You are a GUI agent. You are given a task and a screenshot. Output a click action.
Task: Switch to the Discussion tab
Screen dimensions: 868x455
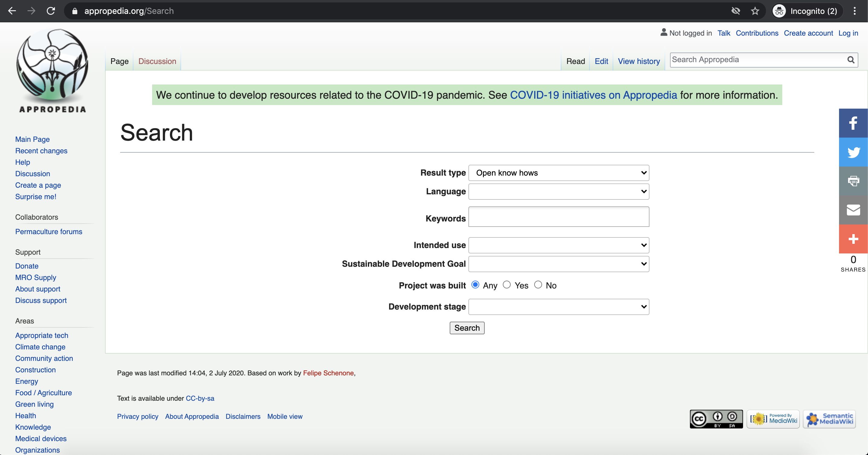(157, 61)
